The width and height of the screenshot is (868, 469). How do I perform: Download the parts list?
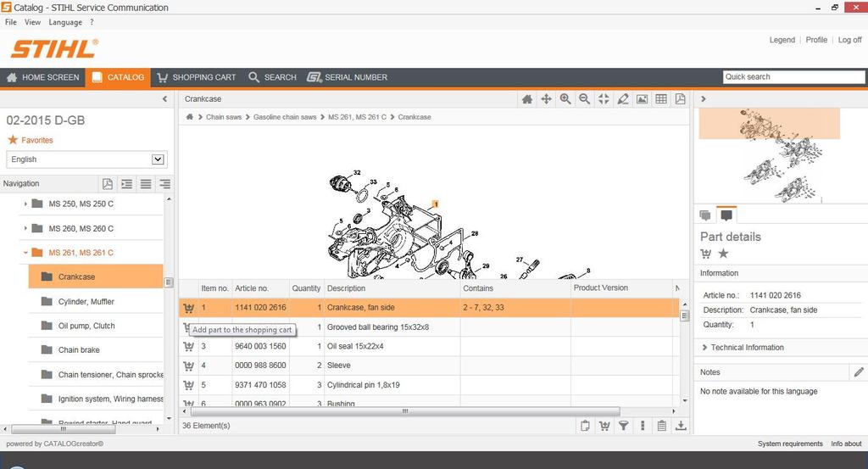(x=681, y=426)
